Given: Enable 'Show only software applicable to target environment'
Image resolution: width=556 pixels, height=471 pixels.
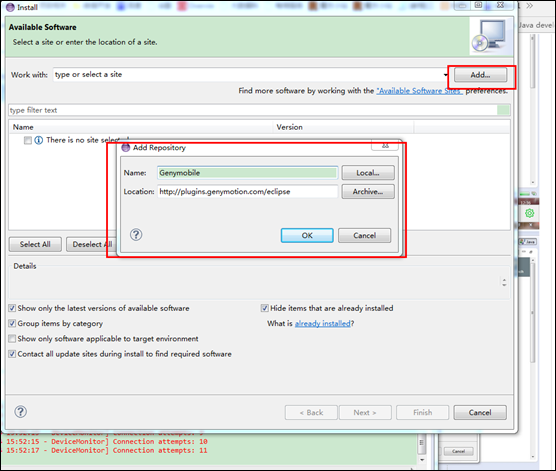Looking at the screenshot, I should (12, 339).
